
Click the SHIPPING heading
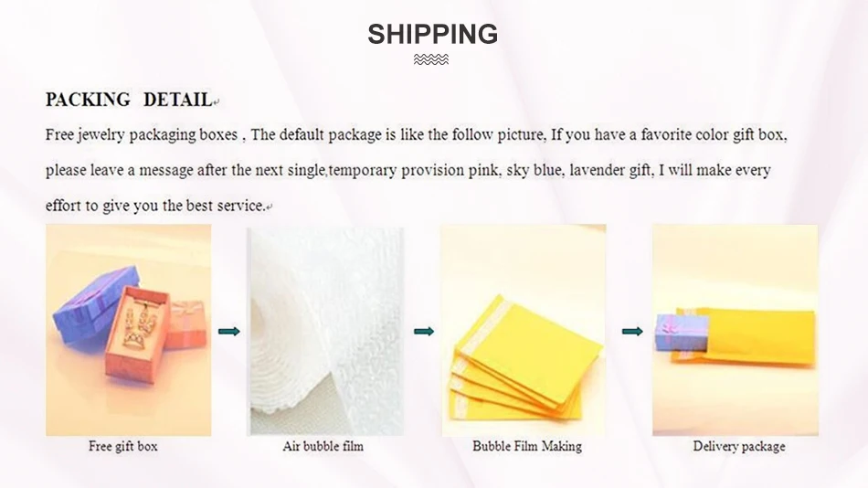[432, 34]
